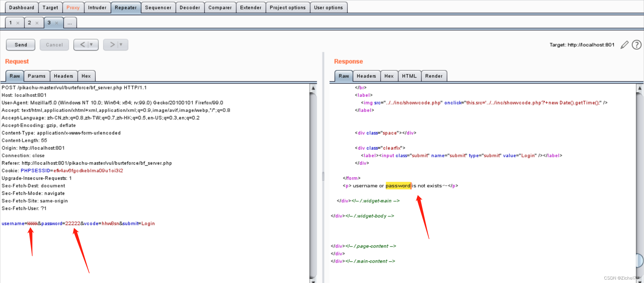Switch the Request to the Hex view
This screenshot has height=283, width=644.
coord(86,76)
